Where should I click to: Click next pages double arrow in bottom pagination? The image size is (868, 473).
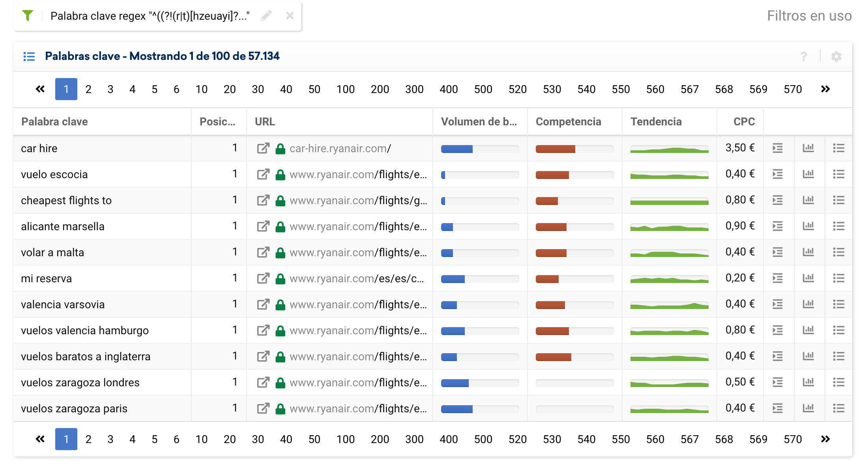[x=825, y=439]
